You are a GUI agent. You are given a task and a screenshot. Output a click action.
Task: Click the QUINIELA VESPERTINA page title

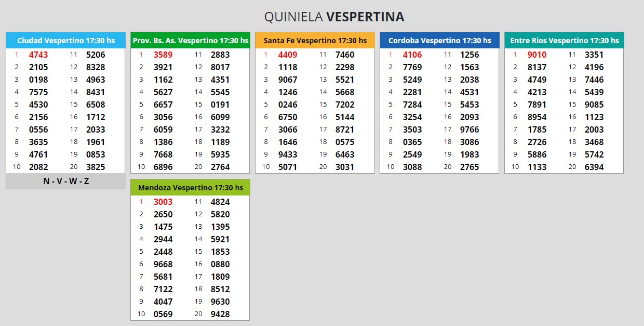334,17
